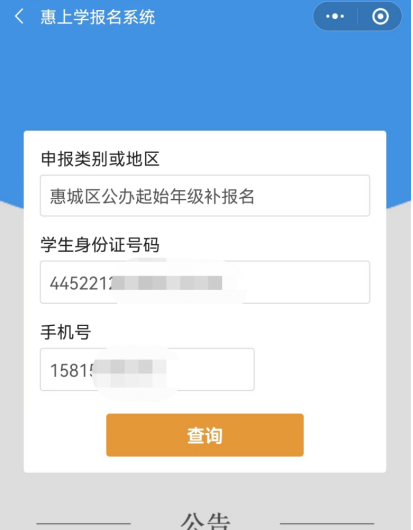Close mini program via circle target icon

(380, 16)
